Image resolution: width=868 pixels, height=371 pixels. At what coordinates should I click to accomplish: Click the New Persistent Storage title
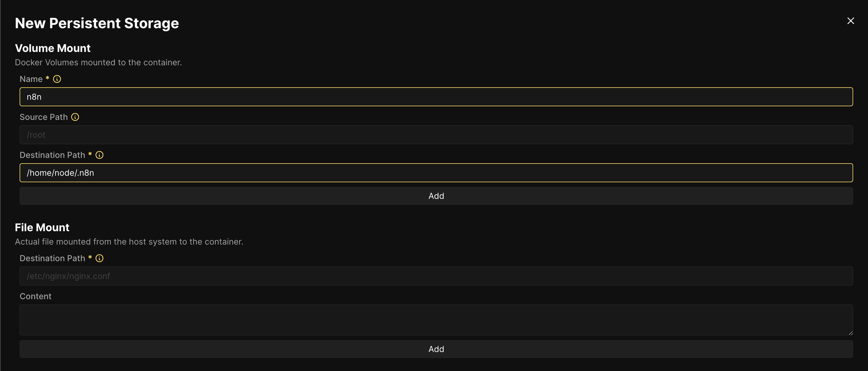(x=97, y=23)
